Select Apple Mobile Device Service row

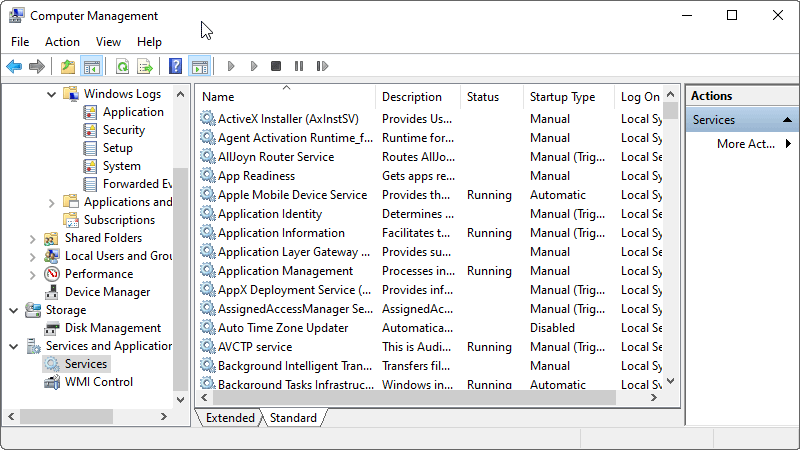coord(431,195)
